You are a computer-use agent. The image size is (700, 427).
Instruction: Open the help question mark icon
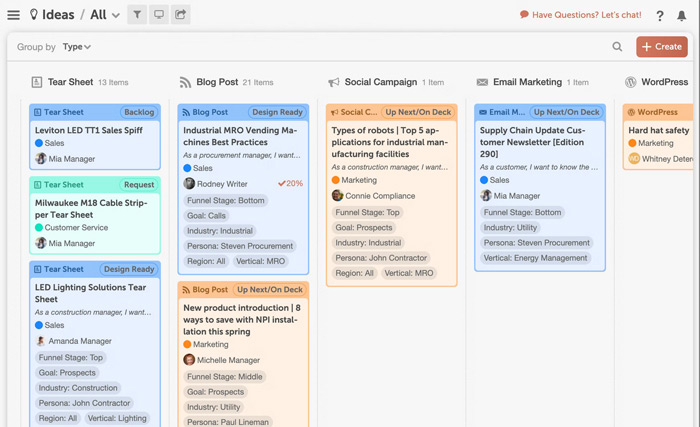pyautogui.click(x=660, y=16)
